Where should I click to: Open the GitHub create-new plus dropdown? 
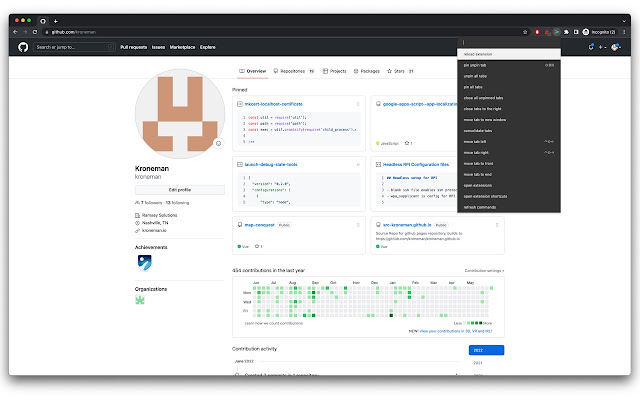(602, 47)
